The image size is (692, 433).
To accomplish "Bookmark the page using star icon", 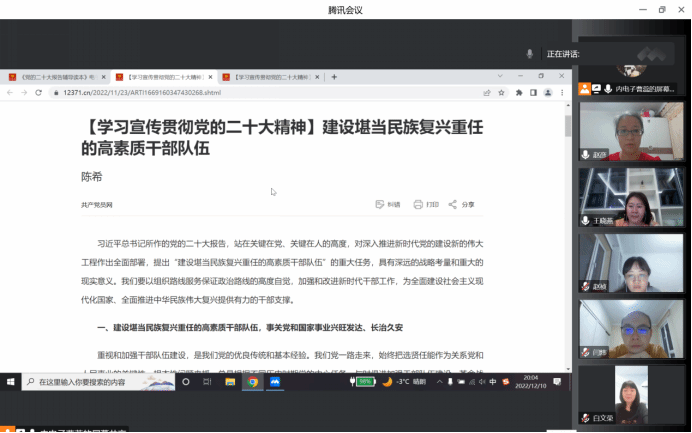I will pos(501,92).
